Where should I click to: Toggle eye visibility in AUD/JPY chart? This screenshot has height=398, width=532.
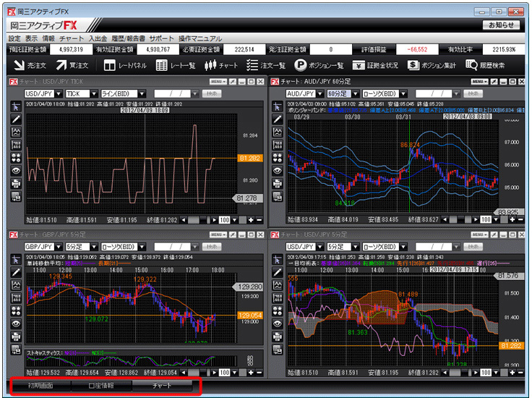(278, 171)
